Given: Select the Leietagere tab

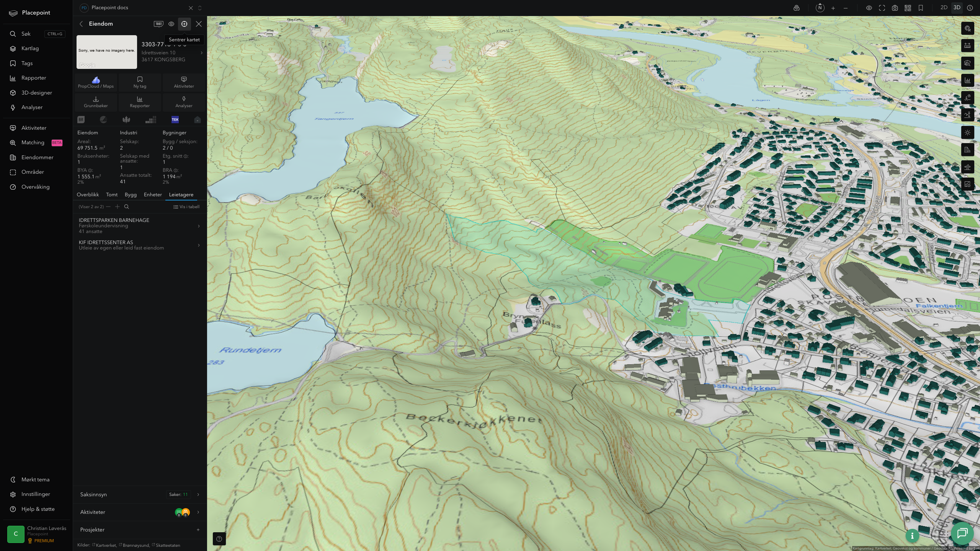Looking at the screenshot, I should tap(181, 195).
